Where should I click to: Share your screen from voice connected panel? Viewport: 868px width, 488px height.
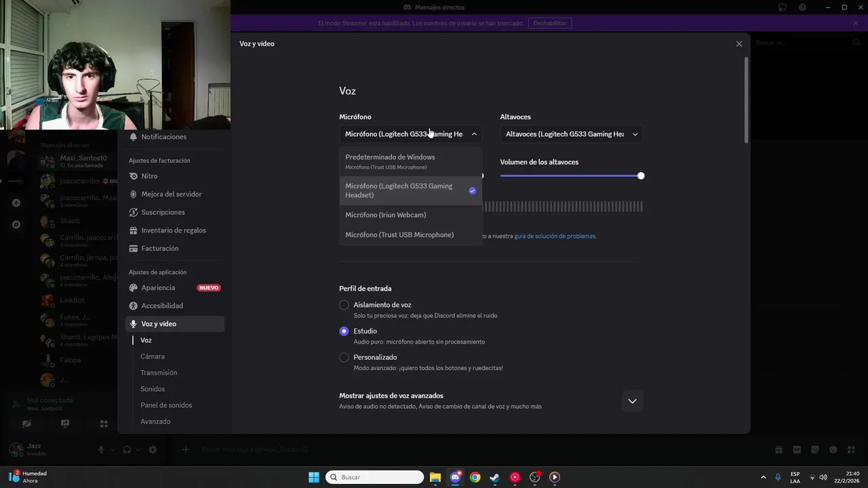(65, 424)
